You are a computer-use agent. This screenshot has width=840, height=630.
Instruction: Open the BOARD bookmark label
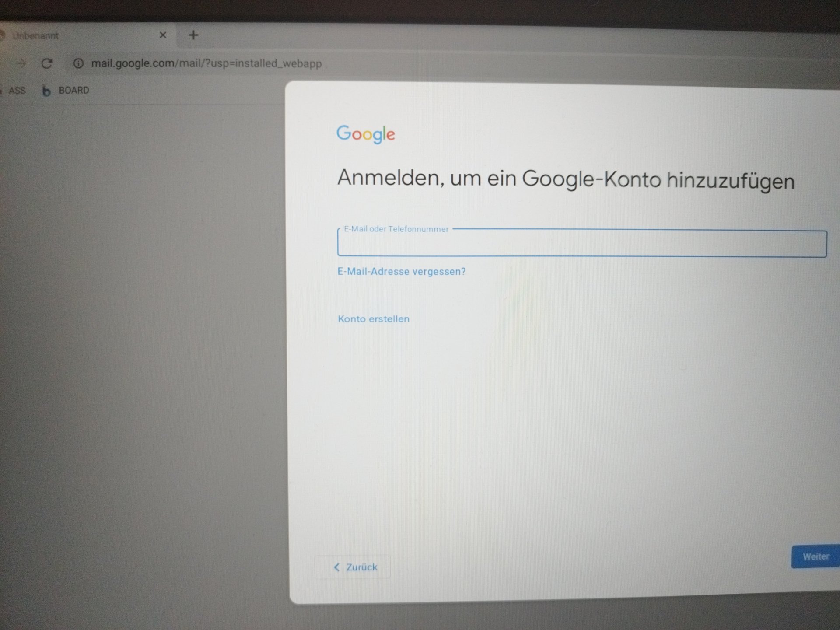(73, 90)
